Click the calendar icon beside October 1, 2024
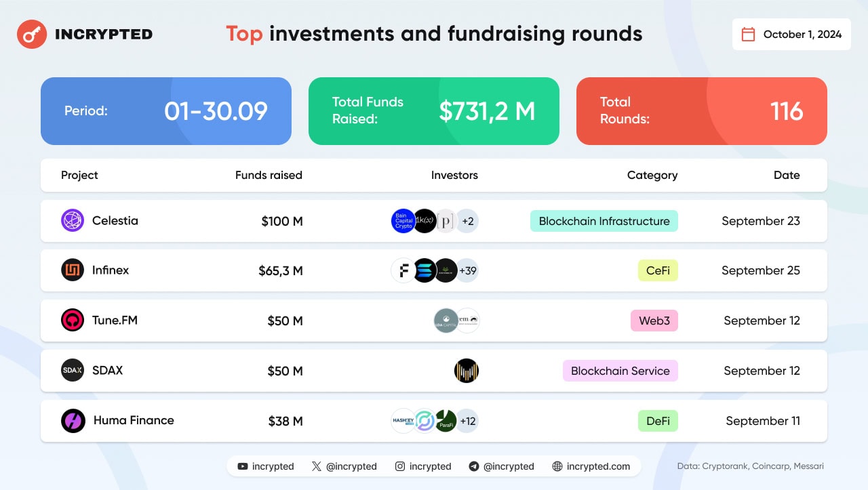This screenshot has height=490, width=868. 748,35
